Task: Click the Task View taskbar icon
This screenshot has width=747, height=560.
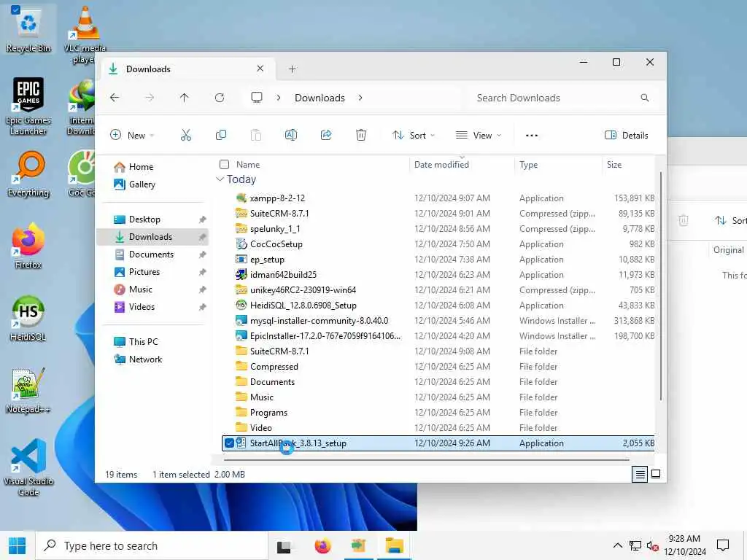Action: click(x=284, y=547)
